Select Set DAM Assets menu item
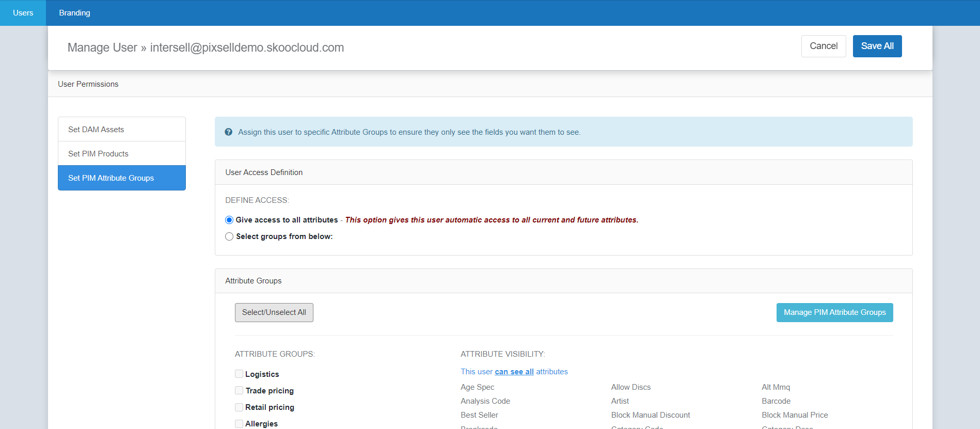Screen dimensions: 980x429 [x=122, y=129]
